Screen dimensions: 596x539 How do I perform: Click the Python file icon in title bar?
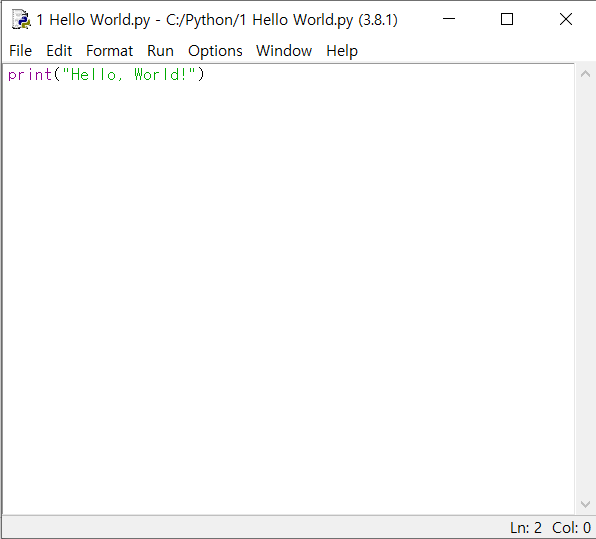click(x=21, y=19)
